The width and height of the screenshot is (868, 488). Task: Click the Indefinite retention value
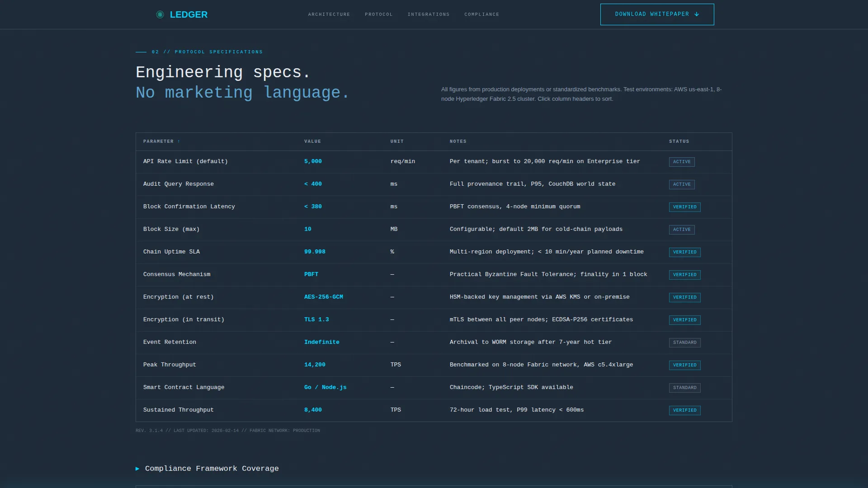point(322,342)
